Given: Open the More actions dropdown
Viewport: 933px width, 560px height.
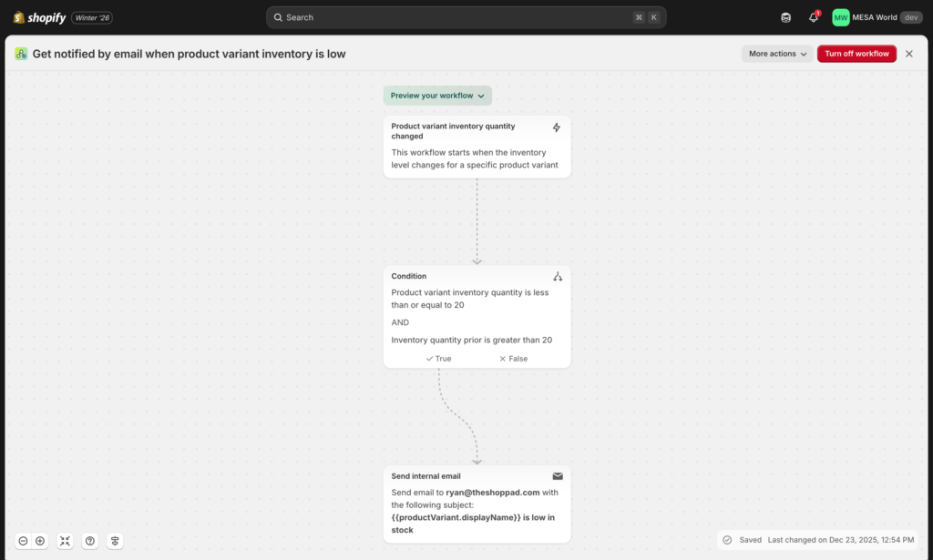Looking at the screenshot, I should point(775,53).
